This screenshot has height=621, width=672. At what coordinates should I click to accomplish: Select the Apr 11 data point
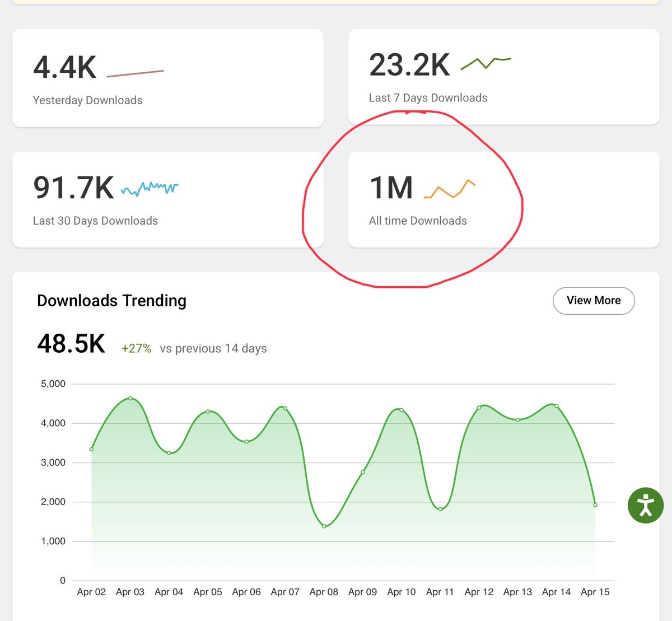pyautogui.click(x=440, y=509)
